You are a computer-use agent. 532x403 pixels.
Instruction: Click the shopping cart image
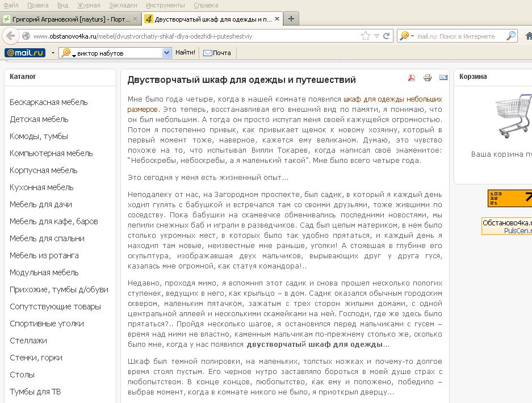point(513,116)
